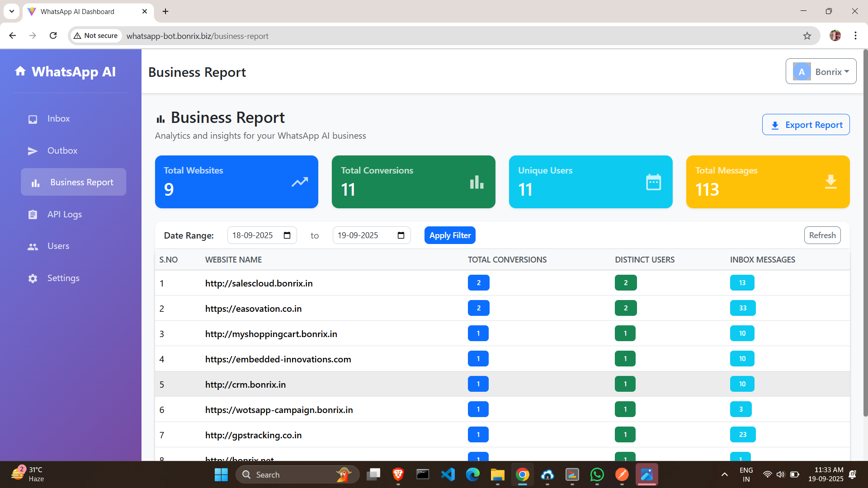
Task: Click the browser profile avatar
Action: click(835, 36)
